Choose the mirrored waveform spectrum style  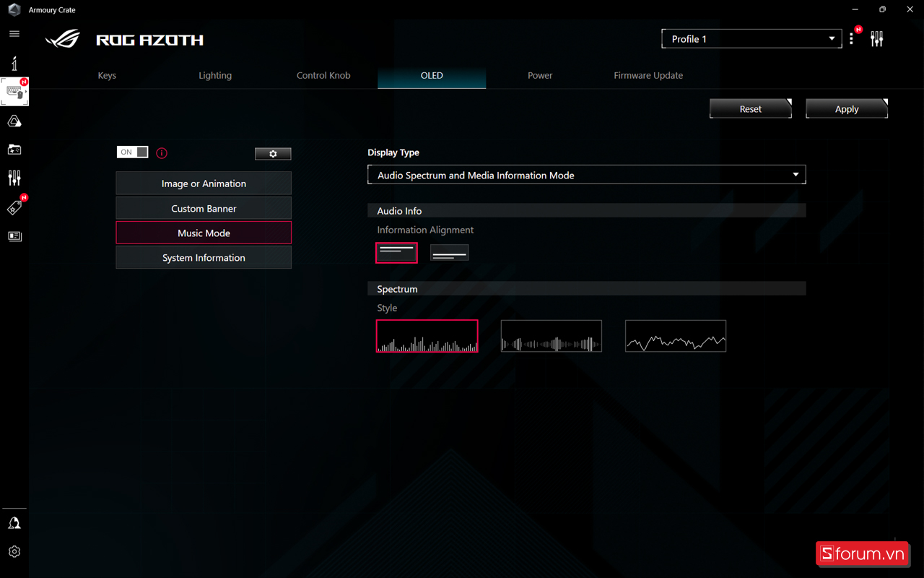pyautogui.click(x=552, y=336)
